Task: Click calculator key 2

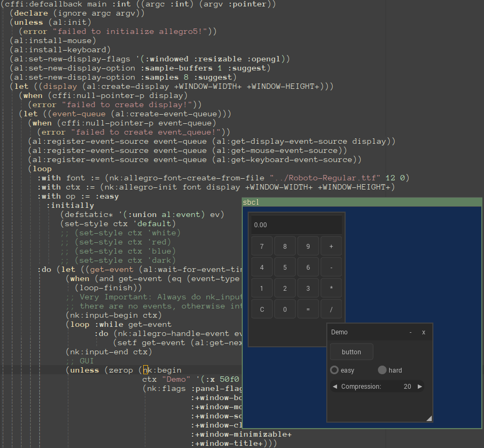Action: tap(285, 289)
